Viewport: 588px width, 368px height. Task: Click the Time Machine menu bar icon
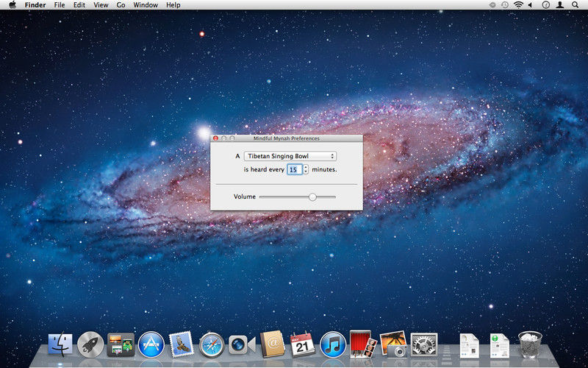(505, 5)
